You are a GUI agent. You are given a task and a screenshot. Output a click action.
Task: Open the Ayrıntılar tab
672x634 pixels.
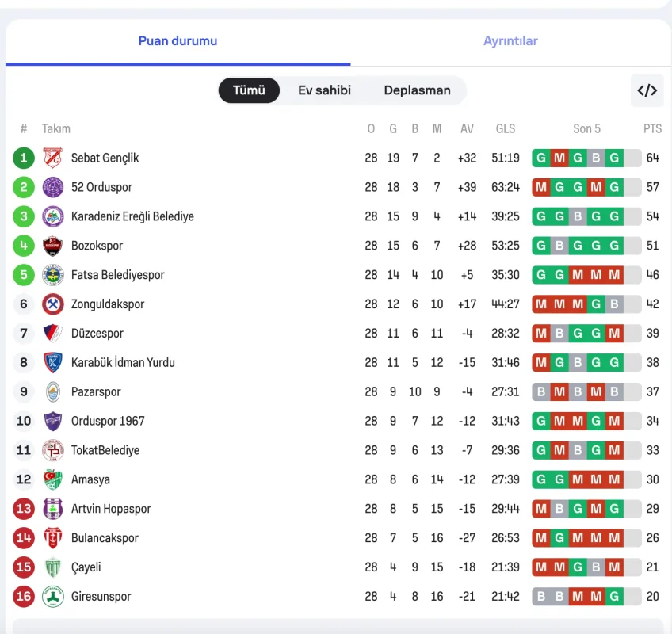point(510,41)
